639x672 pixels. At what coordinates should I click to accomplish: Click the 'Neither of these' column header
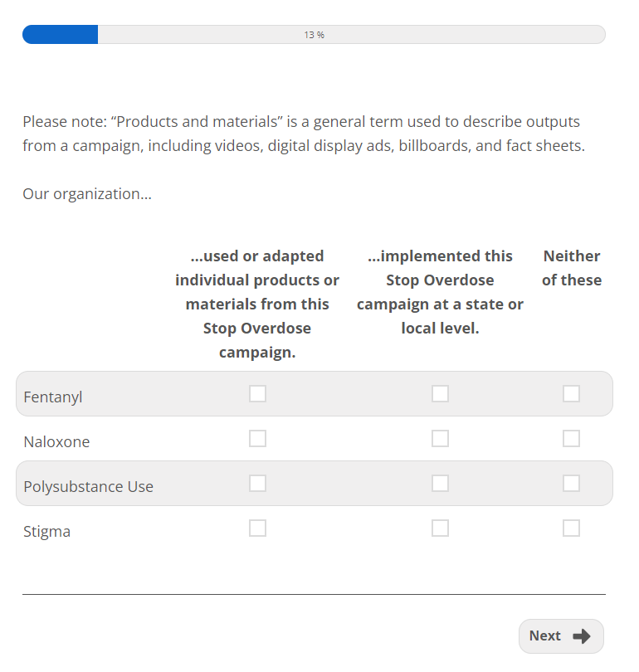click(572, 268)
